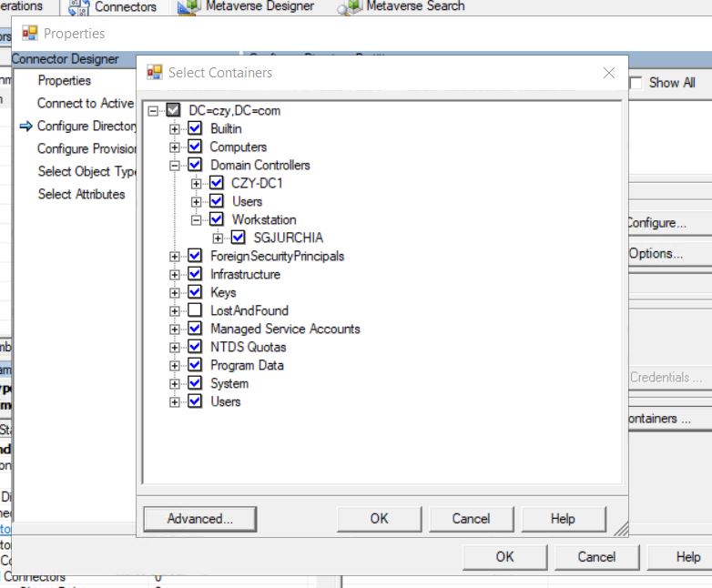The image size is (712, 588).
Task: Uncheck the Keys container checkbox
Action: click(195, 291)
